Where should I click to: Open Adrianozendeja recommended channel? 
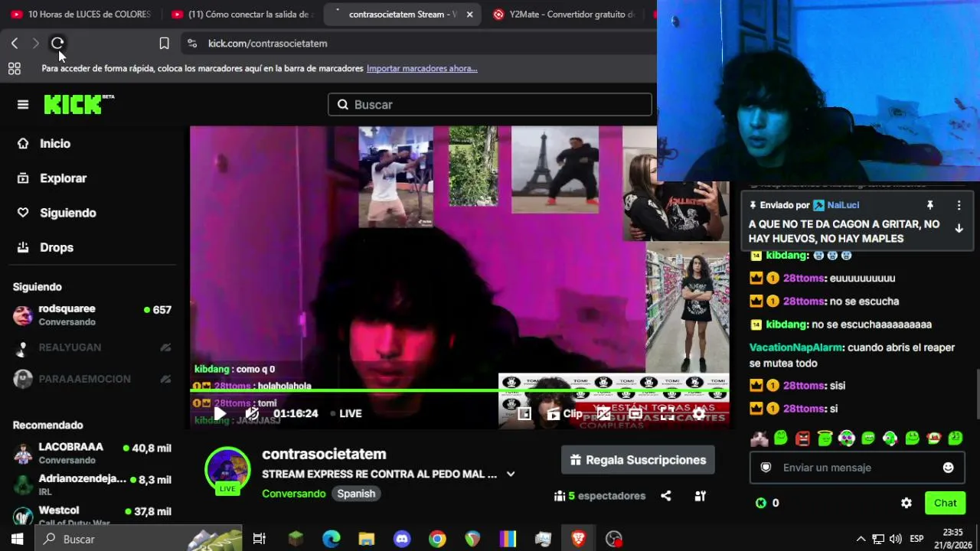click(x=92, y=484)
